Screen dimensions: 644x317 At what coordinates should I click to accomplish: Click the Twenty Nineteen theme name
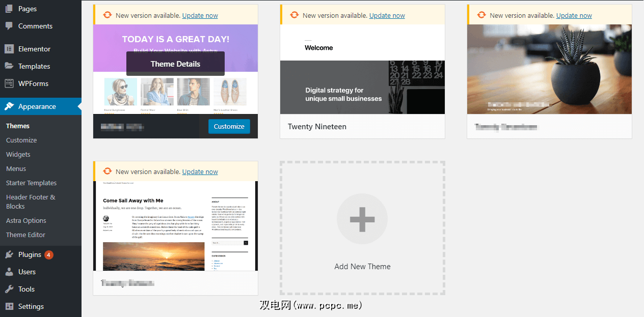pos(317,126)
